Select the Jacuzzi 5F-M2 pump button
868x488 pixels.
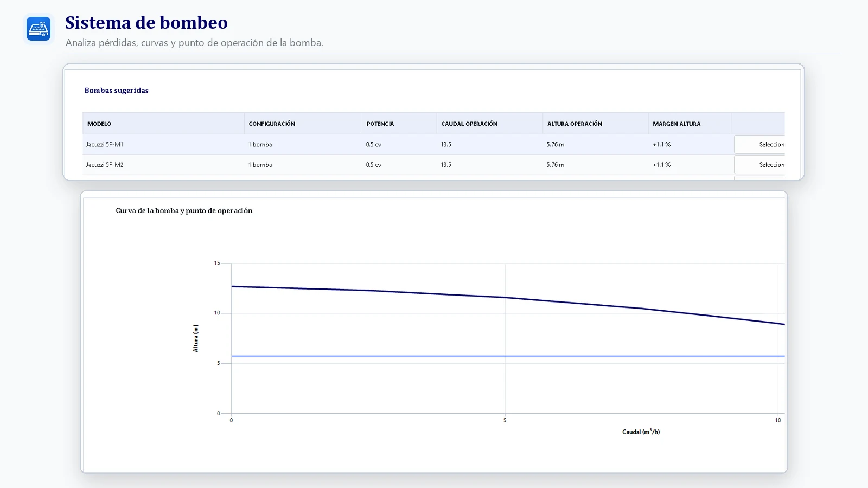[x=759, y=165]
